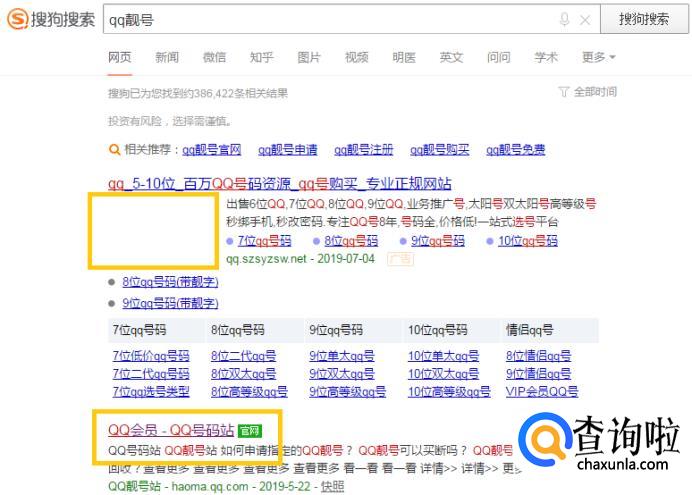692x495 pixels.
Task: Click table header 9位qq号码
Action: [x=336, y=330]
